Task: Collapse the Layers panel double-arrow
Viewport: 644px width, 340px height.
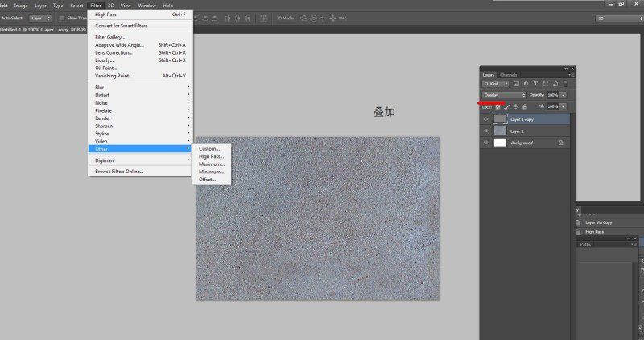Action: [x=566, y=68]
